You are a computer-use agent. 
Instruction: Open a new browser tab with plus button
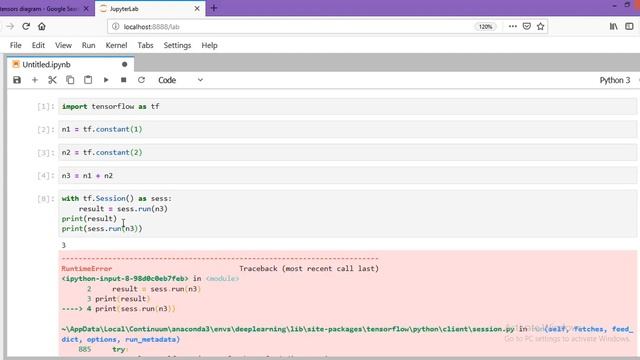pyautogui.click(x=214, y=8)
